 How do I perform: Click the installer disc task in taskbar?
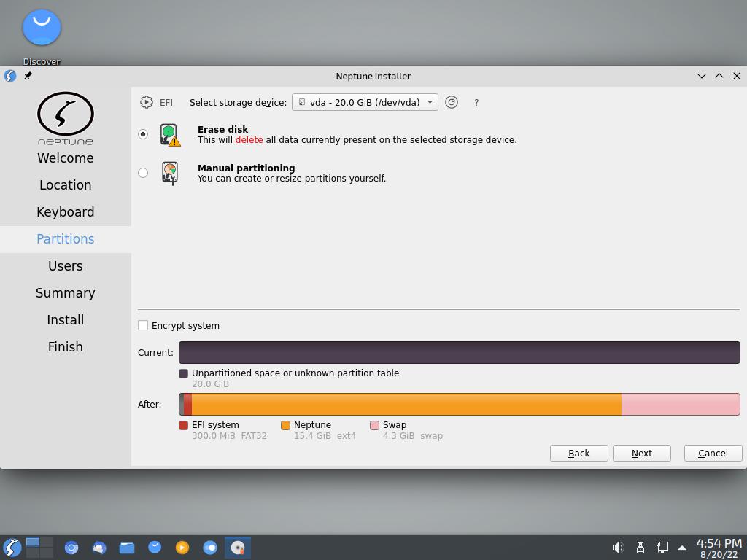[238, 548]
